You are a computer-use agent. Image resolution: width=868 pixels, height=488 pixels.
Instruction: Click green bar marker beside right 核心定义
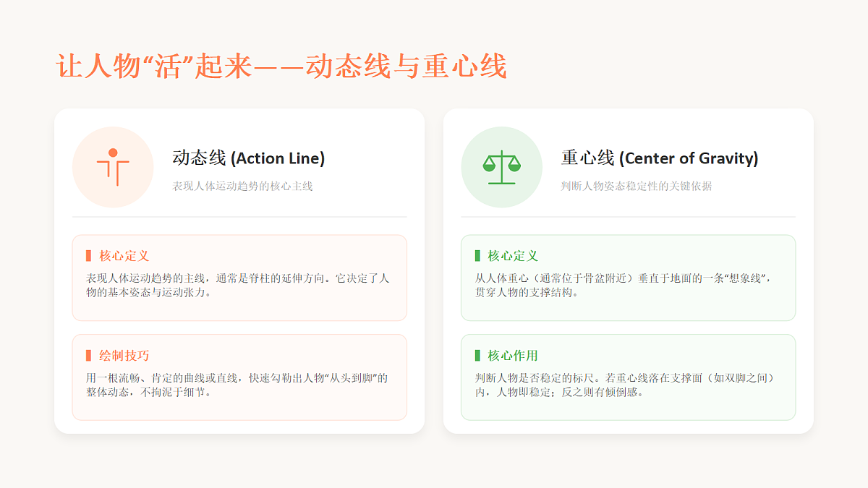coord(477,256)
